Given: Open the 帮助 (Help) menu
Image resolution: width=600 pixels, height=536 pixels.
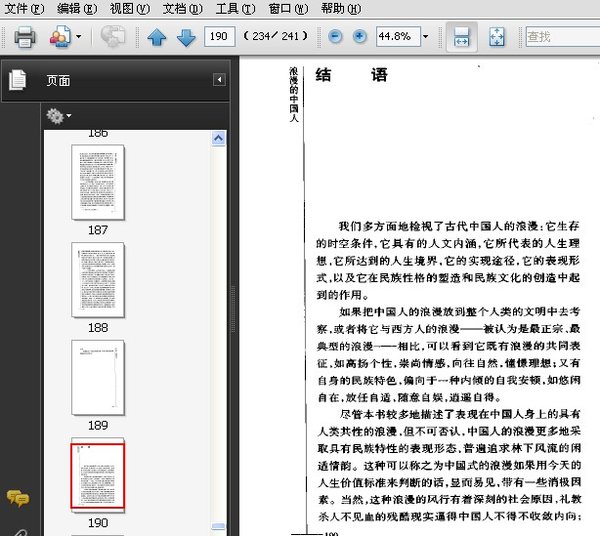Looking at the screenshot, I should [340, 8].
